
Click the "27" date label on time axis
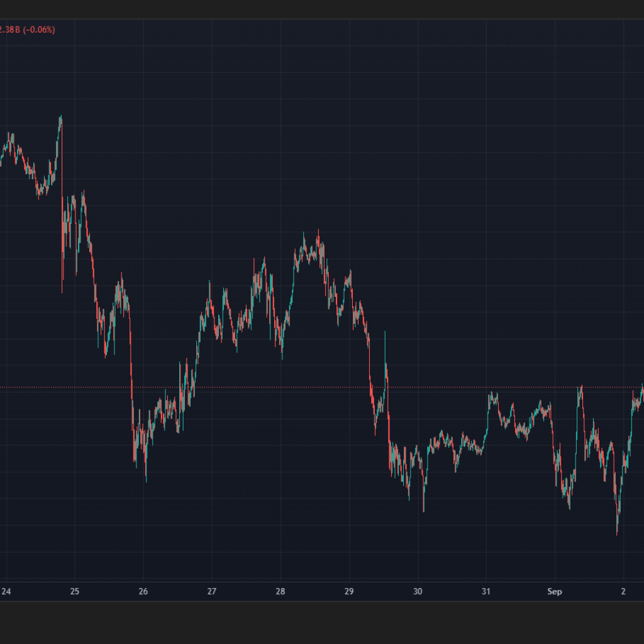(x=211, y=591)
